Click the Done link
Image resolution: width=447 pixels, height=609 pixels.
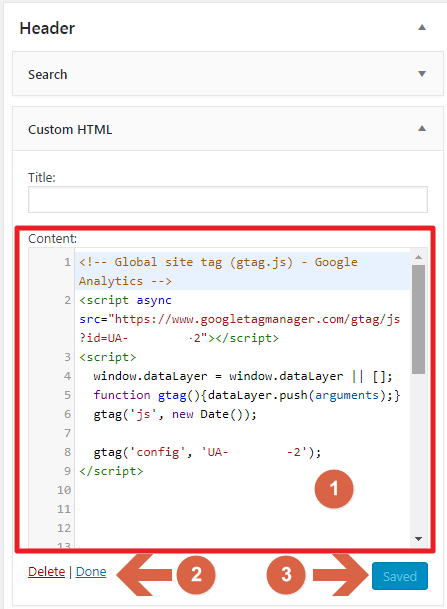coord(91,572)
